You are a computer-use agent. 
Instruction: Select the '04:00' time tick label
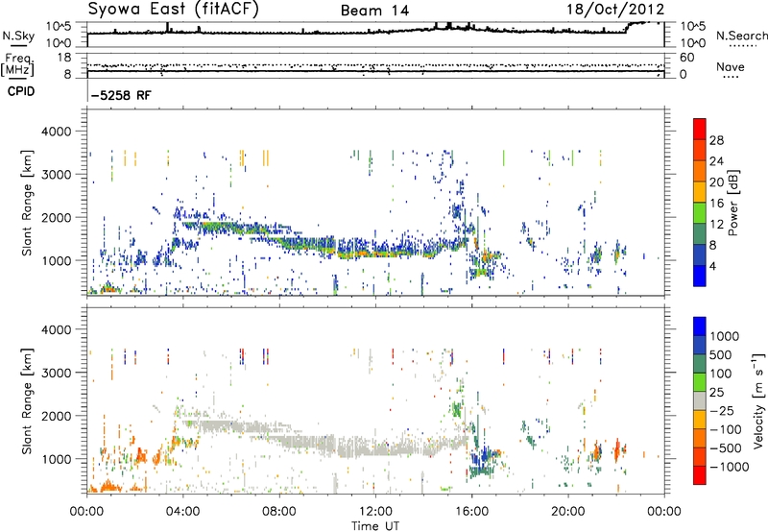tap(182, 512)
